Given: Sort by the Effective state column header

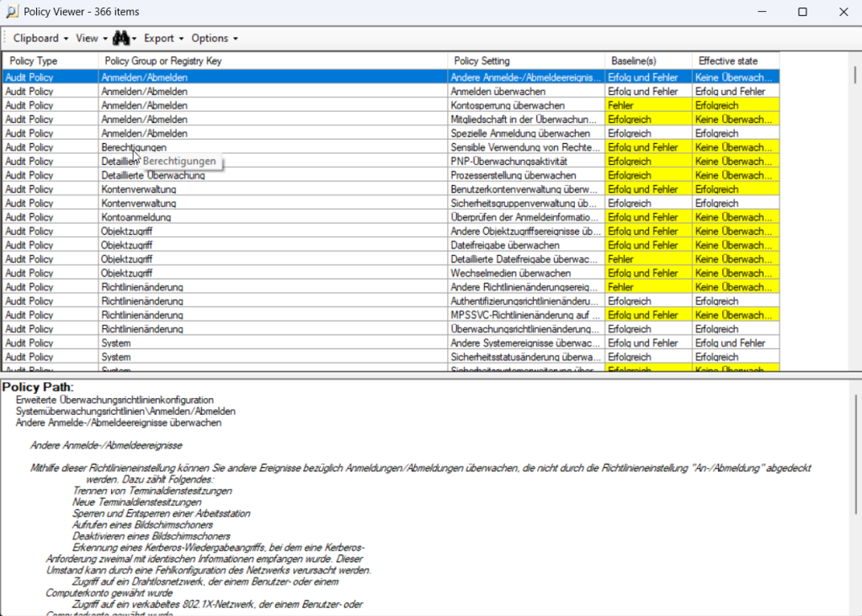Looking at the screenshot, I should pos(736,61).
